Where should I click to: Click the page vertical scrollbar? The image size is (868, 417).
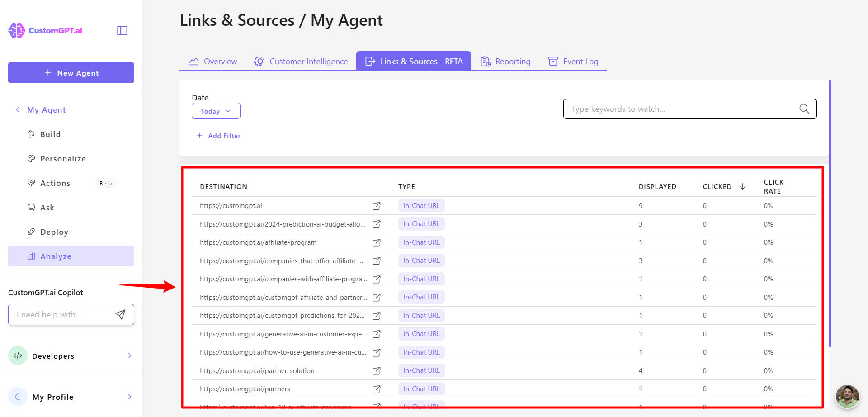click(x=830, y=213)
